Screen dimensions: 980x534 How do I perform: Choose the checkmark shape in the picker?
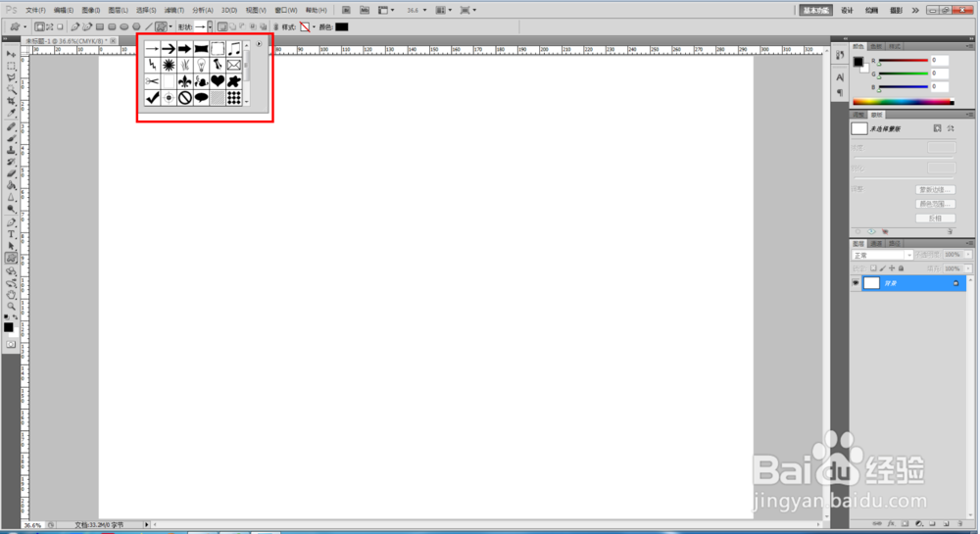pos(152,97)
